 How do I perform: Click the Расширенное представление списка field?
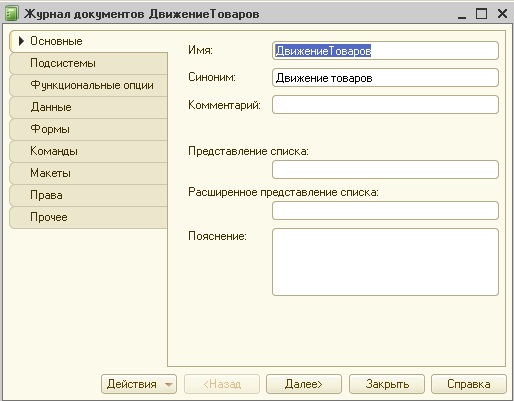(x=385, y=210)
